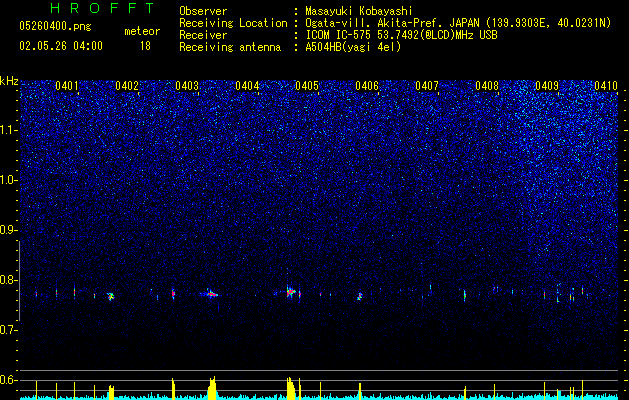Click the Receiving antenna label
The width and height of the screenshot is (629, 400).
[230, 47]
